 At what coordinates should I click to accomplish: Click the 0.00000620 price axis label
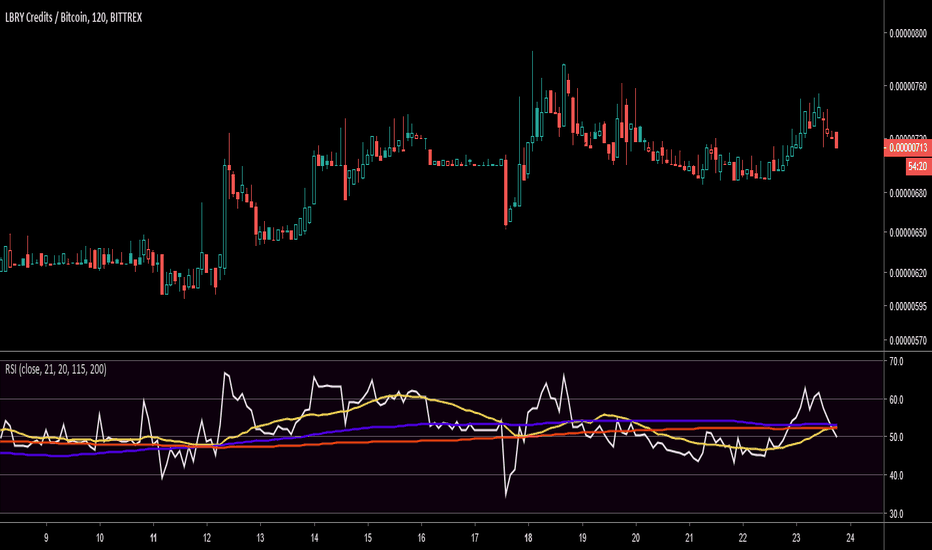(x=908, y=274)
